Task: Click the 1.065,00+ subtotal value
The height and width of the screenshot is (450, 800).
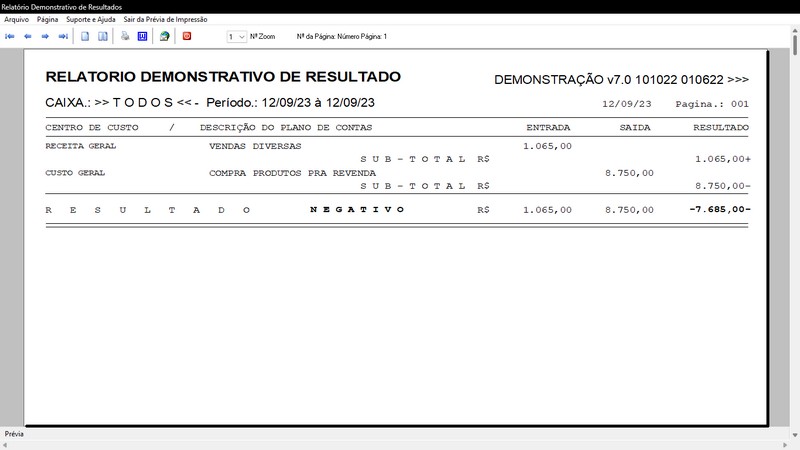Action: 722,159
